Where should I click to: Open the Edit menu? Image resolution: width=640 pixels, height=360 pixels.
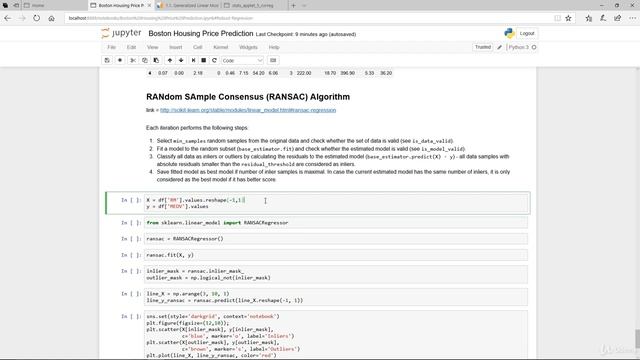coord(131,47)
